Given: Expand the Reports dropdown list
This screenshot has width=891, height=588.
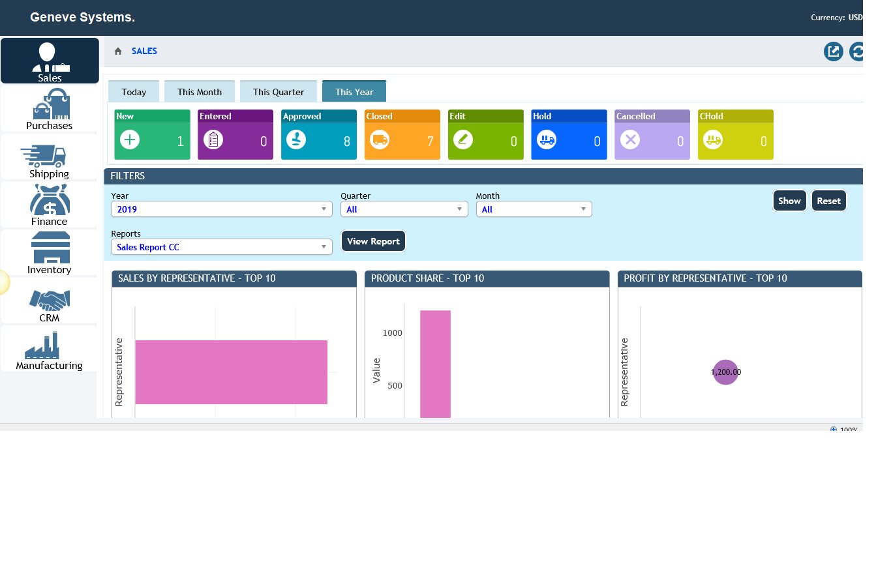Looking at the screenshot, I should tap(221, 247).
